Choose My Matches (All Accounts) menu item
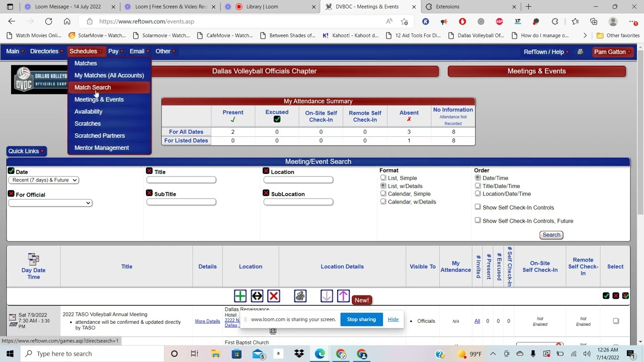Viewport: 644px width, 362px height. [109, 75]
